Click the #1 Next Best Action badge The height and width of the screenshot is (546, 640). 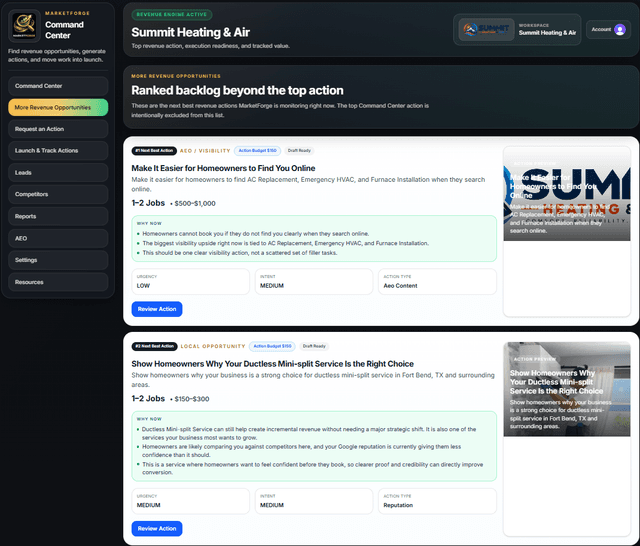pyautogui.click(x=154, y=151)
